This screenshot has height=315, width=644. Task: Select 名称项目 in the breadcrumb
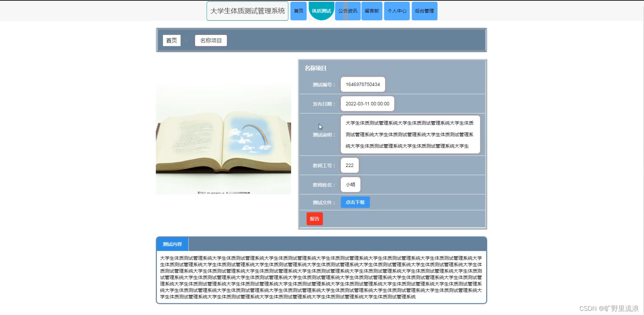[x=211, y=40]
